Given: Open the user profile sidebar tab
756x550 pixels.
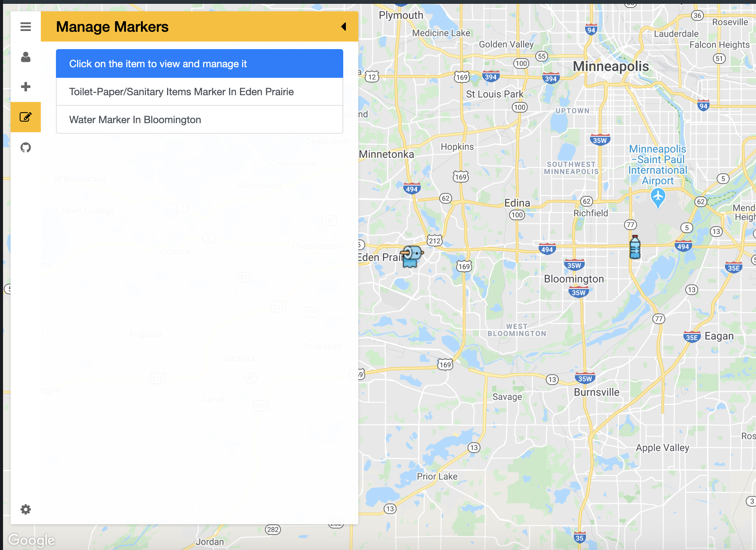Looking at the screenshot, I should point(26,57).
